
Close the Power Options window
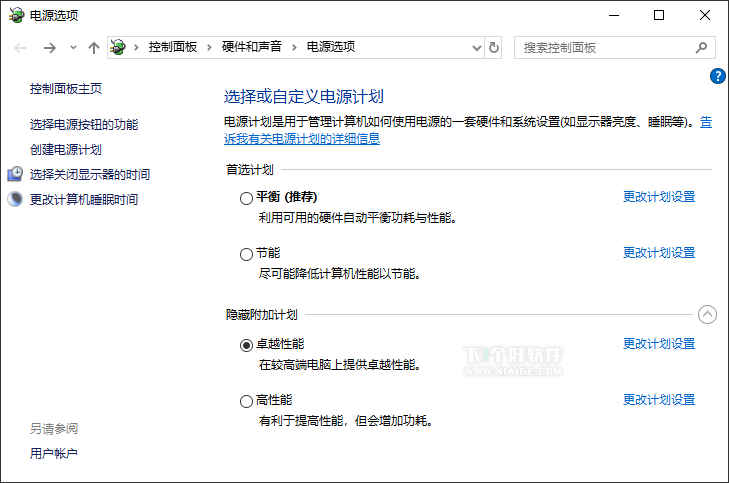pyautogui.click(x=705, y=15)
